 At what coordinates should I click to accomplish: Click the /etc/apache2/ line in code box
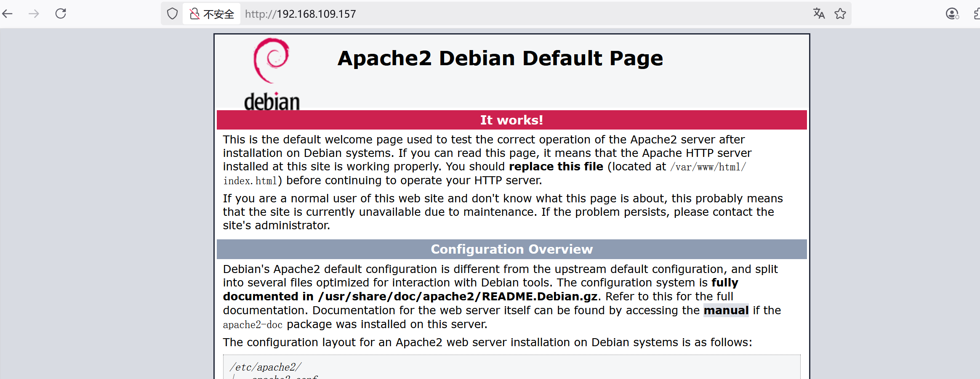[x=265, y=367]
